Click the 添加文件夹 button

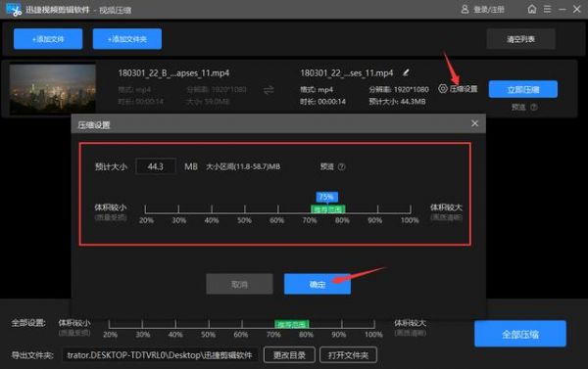127,39
